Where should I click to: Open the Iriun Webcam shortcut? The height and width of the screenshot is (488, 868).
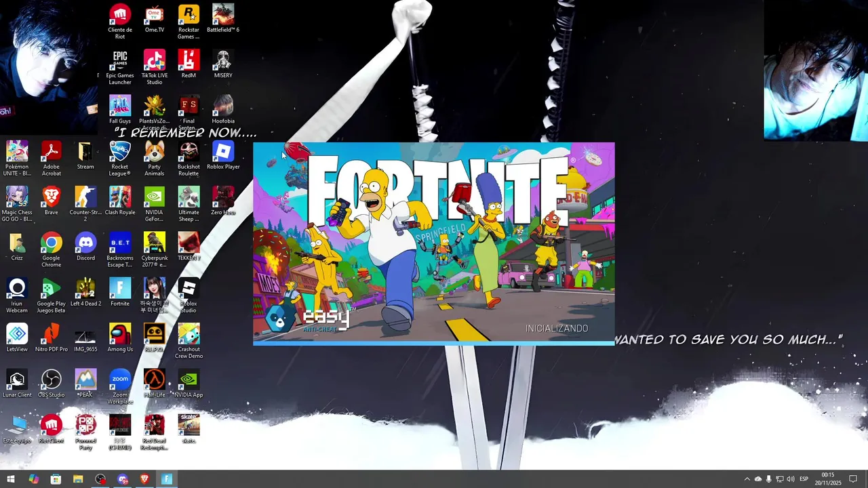tap(17, 295)
